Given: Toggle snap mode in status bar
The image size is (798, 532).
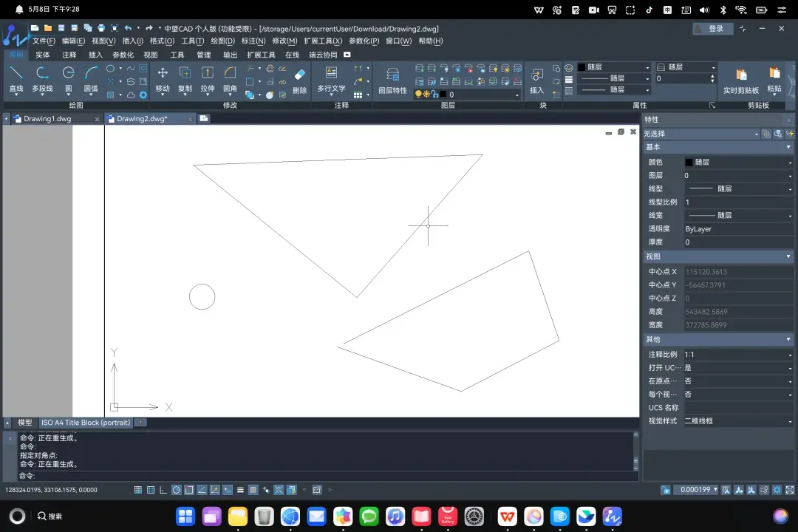Looking at the screenshot, I should (138, 490).
